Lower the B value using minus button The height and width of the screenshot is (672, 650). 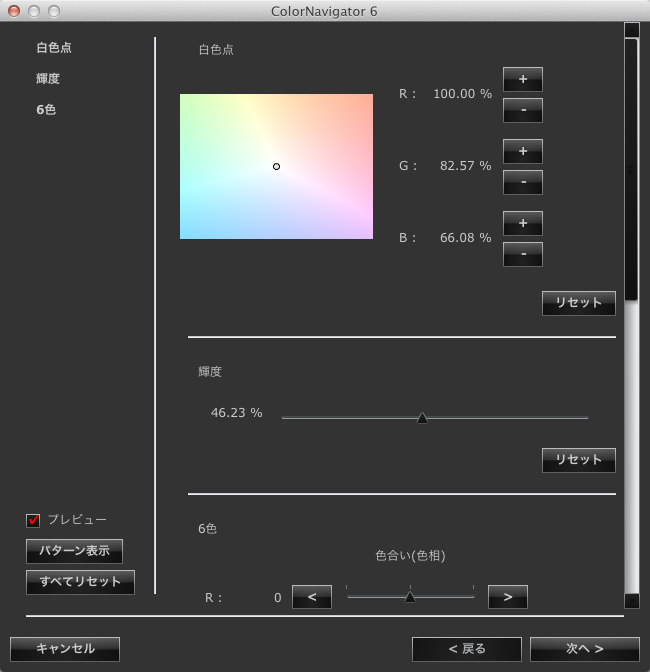(x=522, y=254)
